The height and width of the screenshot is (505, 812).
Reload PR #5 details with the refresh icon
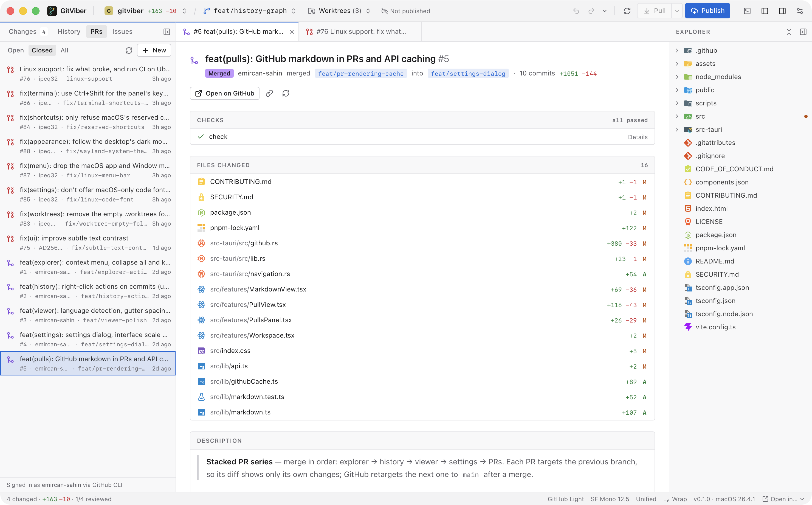286,93
